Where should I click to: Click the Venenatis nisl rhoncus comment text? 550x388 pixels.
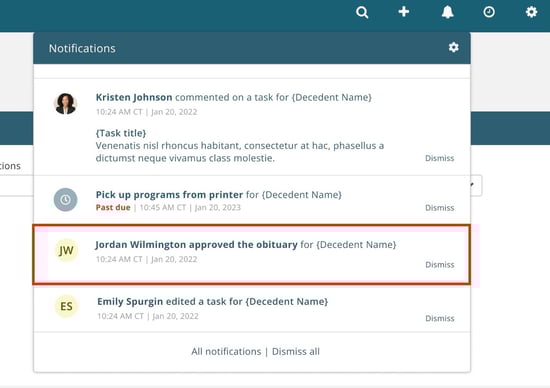point(240,152)
